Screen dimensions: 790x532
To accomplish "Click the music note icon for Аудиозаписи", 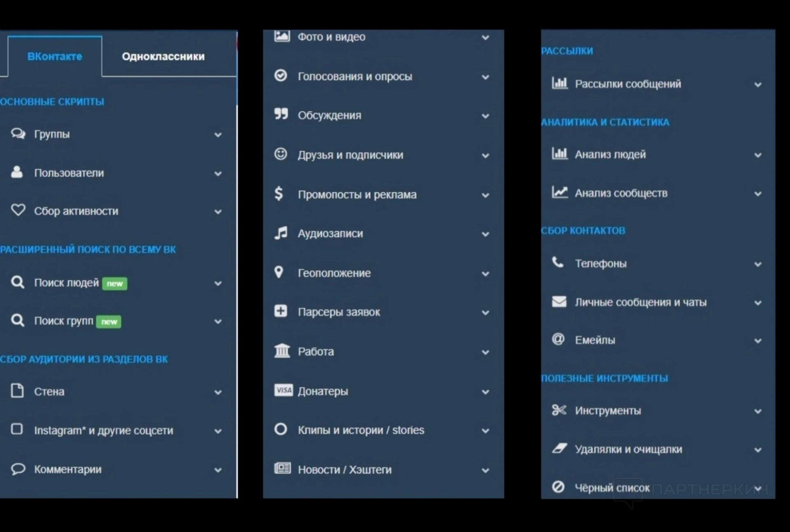I will [281, 233].
